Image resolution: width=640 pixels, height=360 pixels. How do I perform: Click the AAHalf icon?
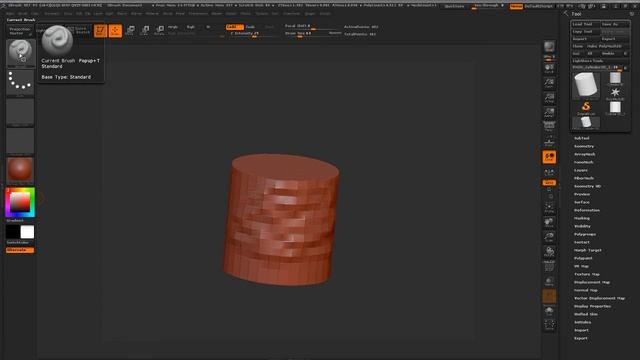549,113
